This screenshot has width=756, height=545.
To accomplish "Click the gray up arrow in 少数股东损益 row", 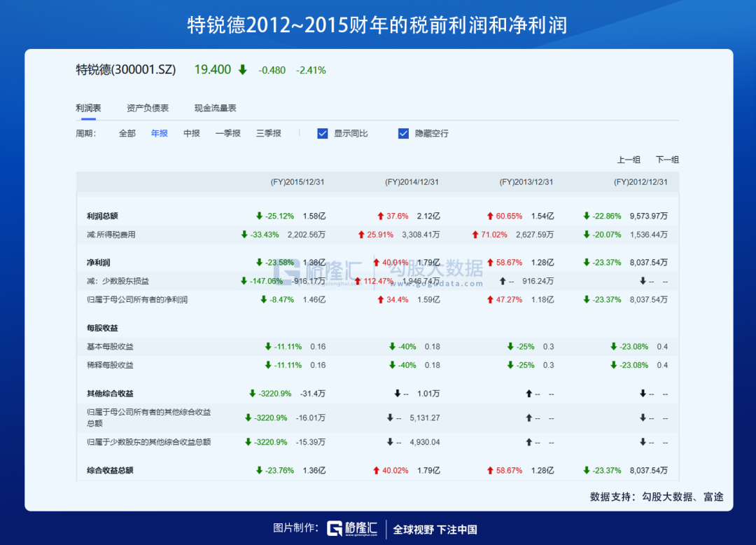I will 502,281.
